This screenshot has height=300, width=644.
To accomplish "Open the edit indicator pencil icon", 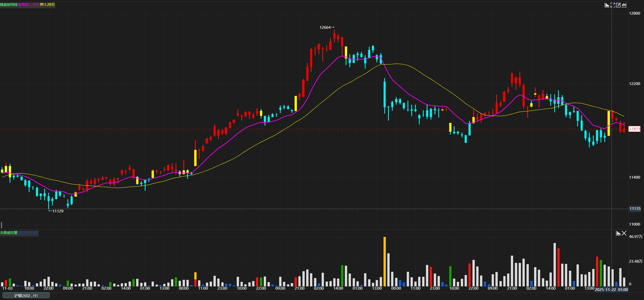I will [618, 5].
